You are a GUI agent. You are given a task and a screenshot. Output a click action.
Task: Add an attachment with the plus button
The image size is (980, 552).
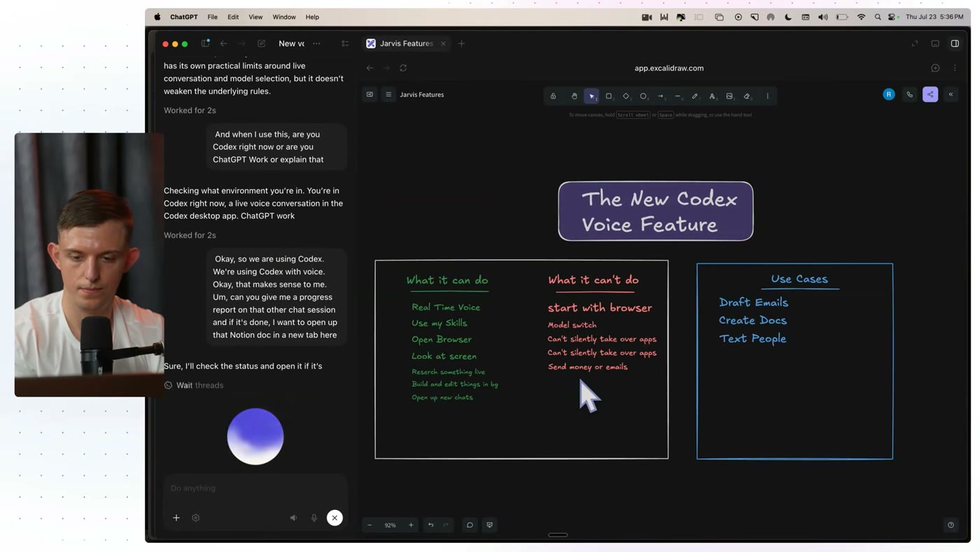tap(176, 518)
